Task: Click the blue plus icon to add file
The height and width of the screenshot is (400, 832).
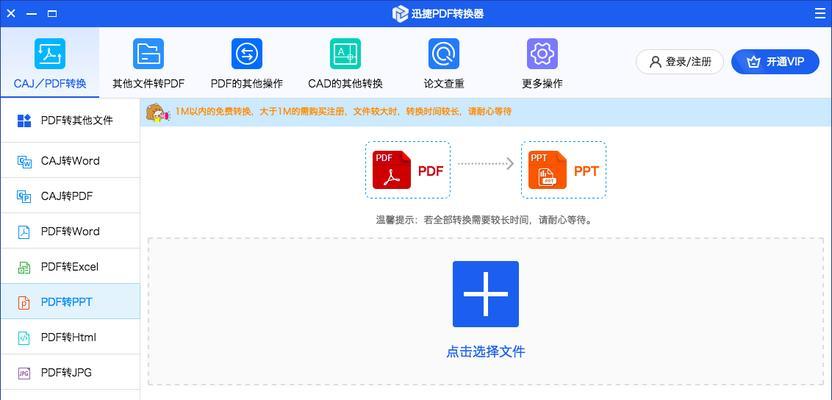Action: tap(486, 294)
